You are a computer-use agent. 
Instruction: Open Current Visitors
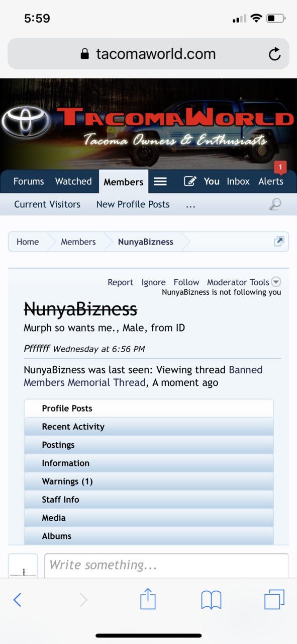click(x=47, y=204)
